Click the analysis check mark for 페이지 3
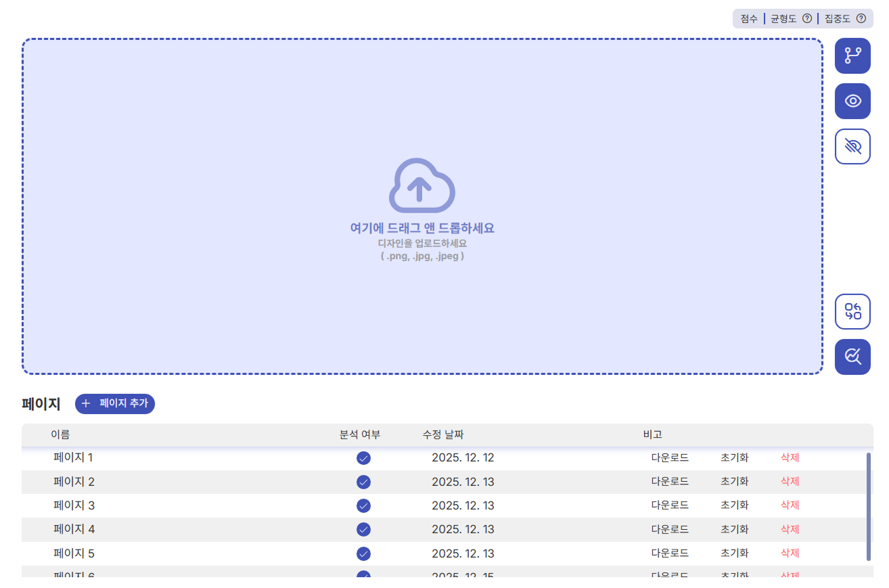This screenshot has height=588, width=889. click(363, 505)
